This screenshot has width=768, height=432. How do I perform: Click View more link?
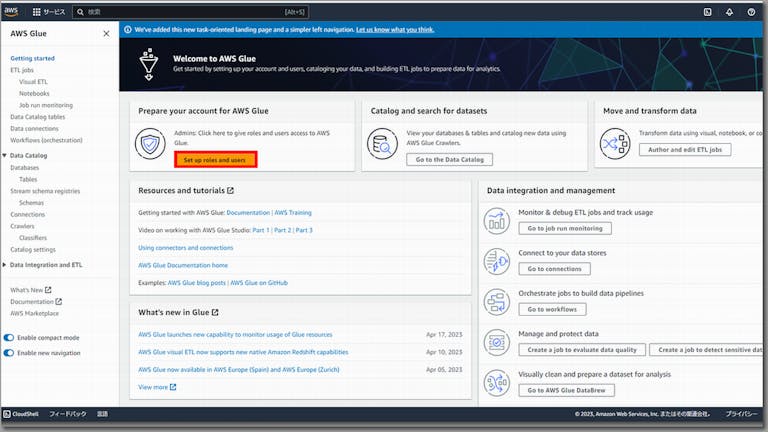point(157,387)
